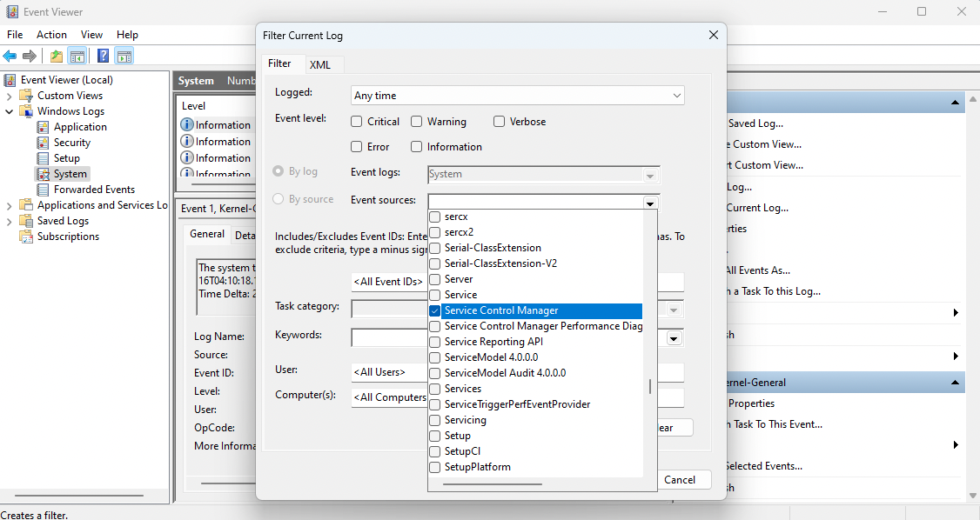980x520 pixels.
Task: Enable the Critical event level checkbox
Action: coord(357,122)
